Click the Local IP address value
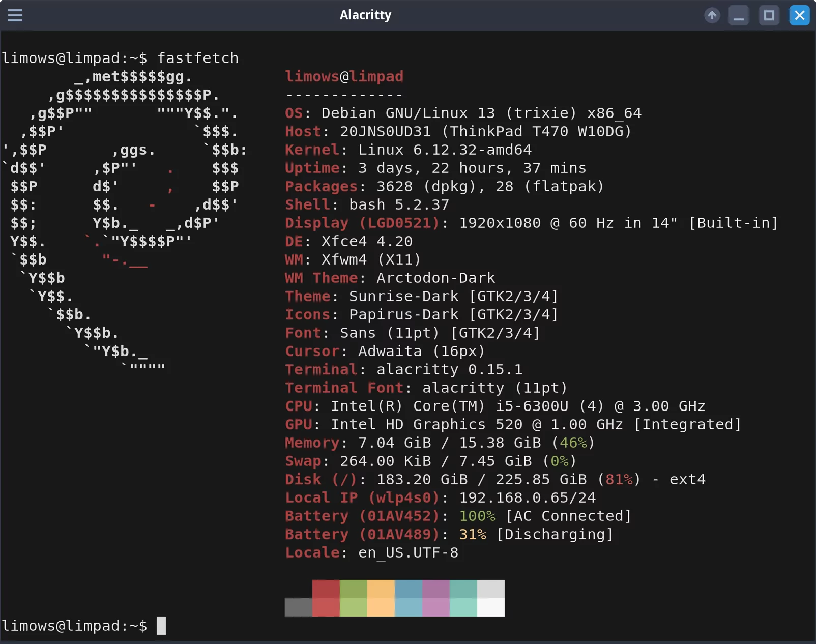 click(528, 497)
